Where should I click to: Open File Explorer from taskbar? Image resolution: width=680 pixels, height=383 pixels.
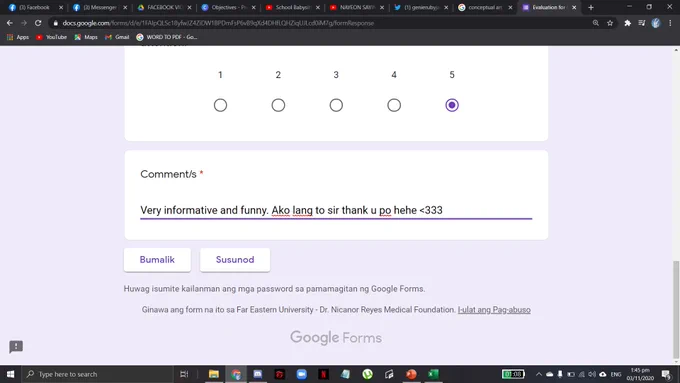point(214,374)
